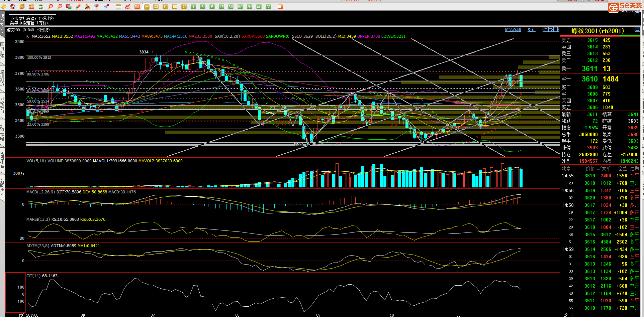Viewport: 644px width, 317px height.
Task: Click the 14:59 trade row price 3614
Action: coord(590,249)
